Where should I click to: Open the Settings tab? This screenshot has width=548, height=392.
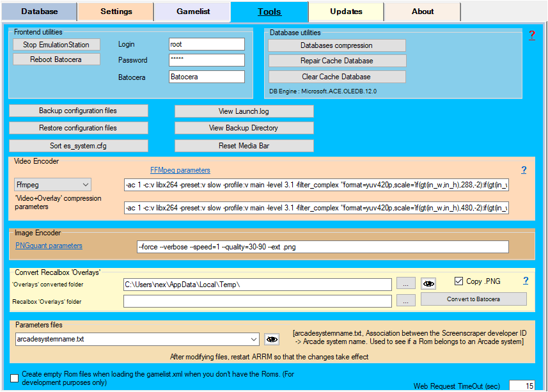click(116, 12)
